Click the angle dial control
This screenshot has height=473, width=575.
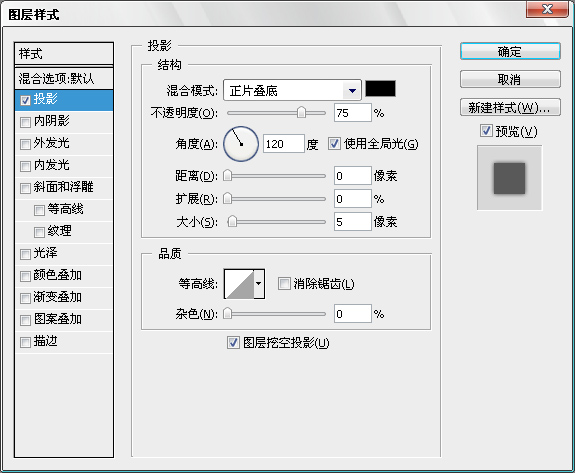coord(241,144)
